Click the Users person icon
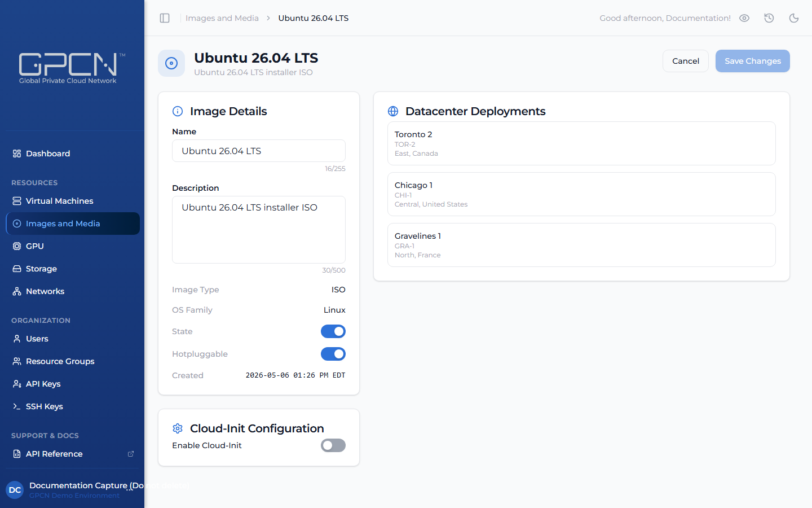812x508 pixels. pos(17,339)
